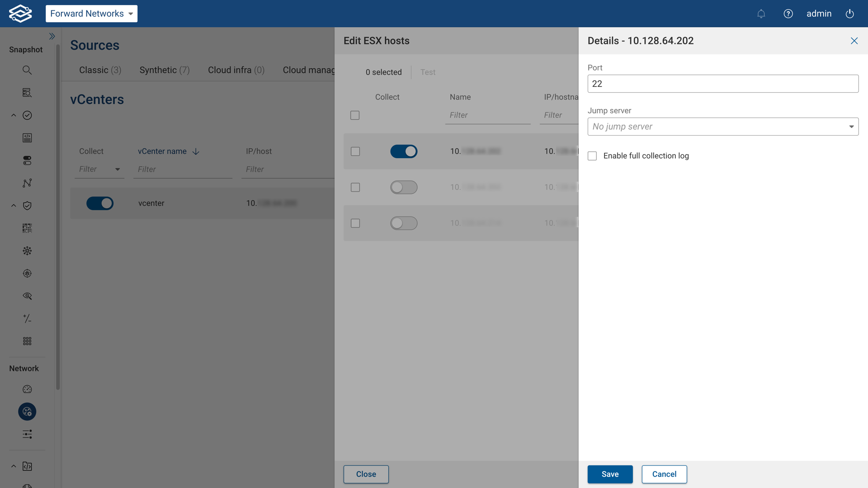Open the snapshot search tool
The height and width of the screenshot is (488, 868).
(27, 70)
